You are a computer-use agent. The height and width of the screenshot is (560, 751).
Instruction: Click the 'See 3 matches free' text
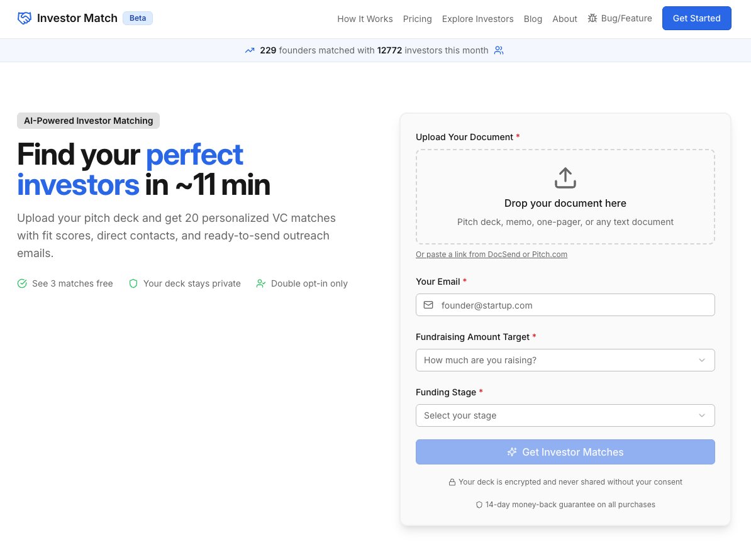72,283
